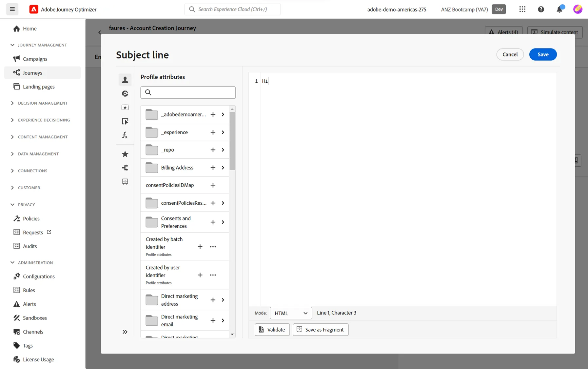Viewport: 588px width, 369px height.
Task: Validate the subject line expression
Action: pyautogui.click(x=272, y=330)
